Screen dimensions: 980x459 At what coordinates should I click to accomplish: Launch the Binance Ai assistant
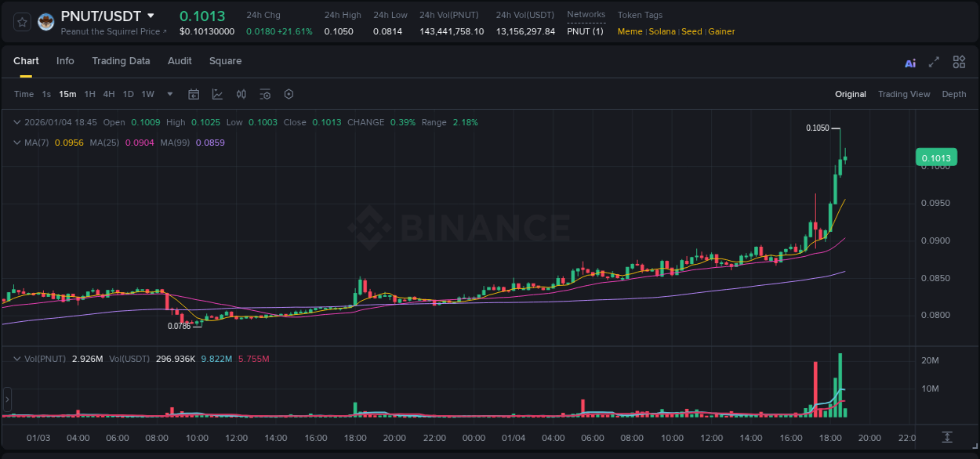pyautogui.click(x=909, y=62)
